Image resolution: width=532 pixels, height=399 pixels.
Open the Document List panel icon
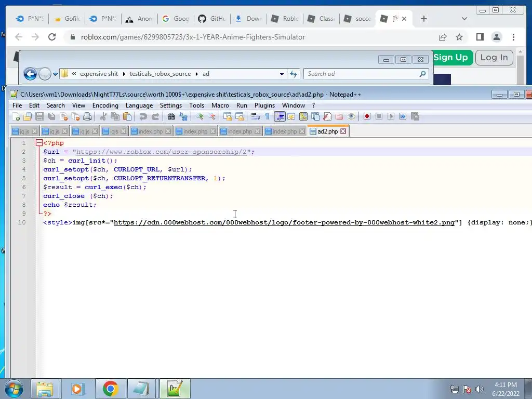315,117
